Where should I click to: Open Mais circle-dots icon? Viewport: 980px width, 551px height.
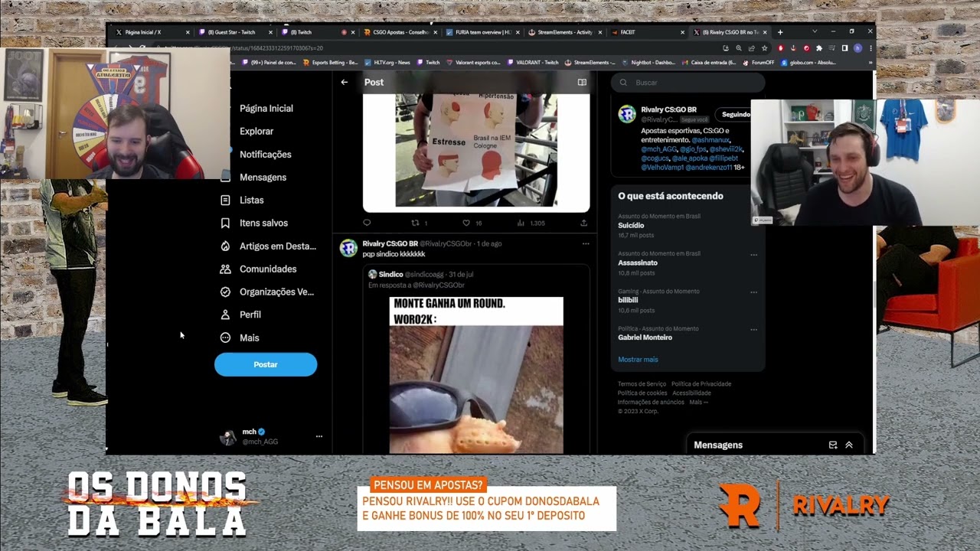225,337
